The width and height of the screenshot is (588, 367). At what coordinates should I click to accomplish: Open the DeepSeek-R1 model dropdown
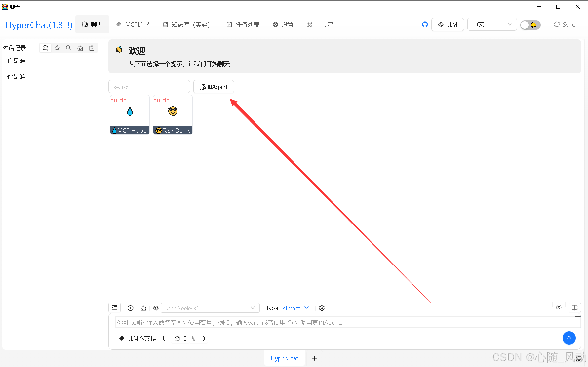tap(210, 308)
